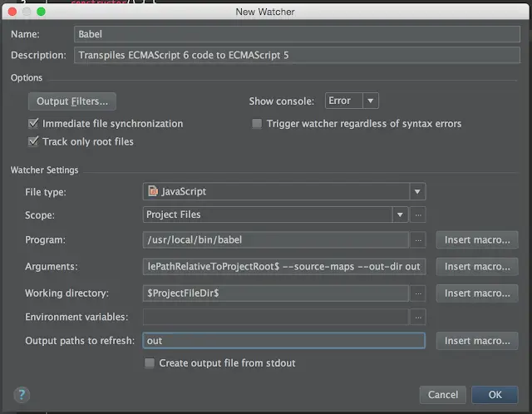The height and width of the screenshot is (414, 532).
Task: Click Output paths to refresh field
Action: click(284, 341)
